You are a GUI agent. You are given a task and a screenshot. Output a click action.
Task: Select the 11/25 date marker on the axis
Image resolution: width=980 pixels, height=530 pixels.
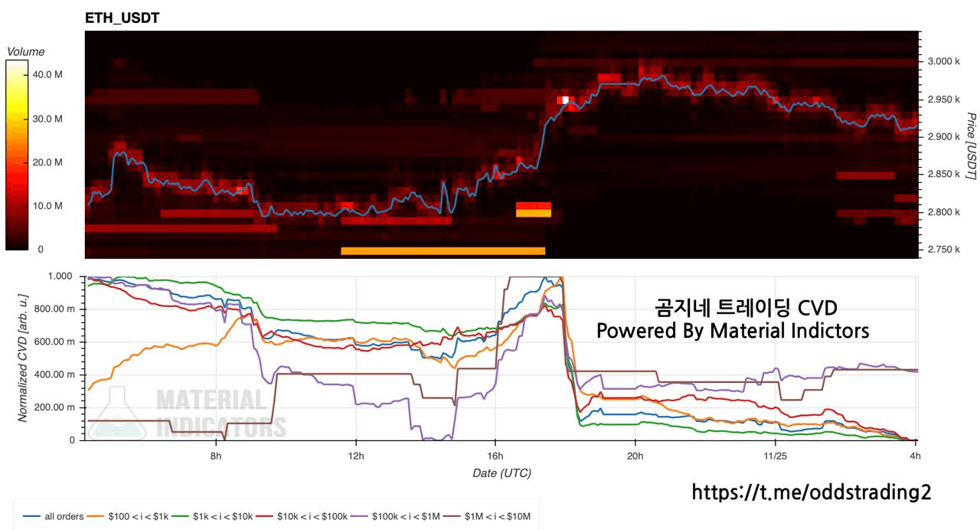pos(775,457)
